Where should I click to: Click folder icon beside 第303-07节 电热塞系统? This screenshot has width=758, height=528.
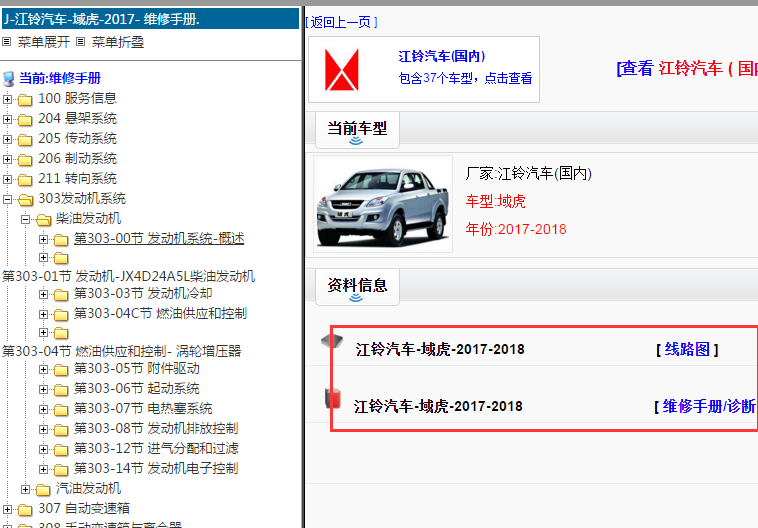point(61,410)
